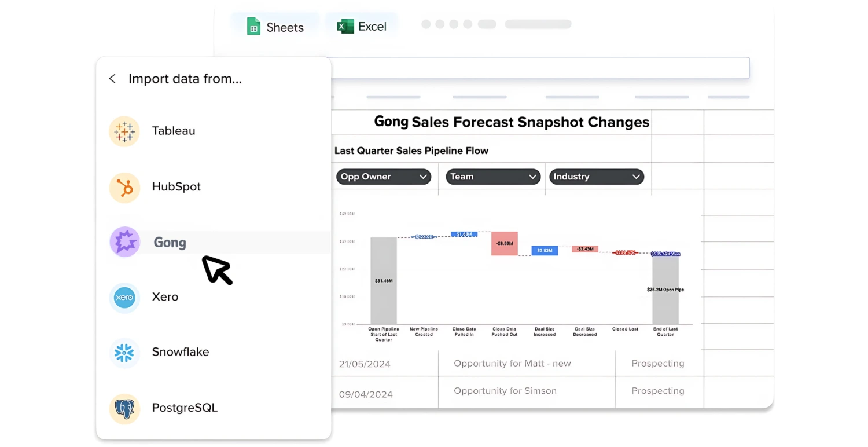Click the red Close Date Pushed Out bar
The width and height of the screenshot is (868, 447).
504,243
